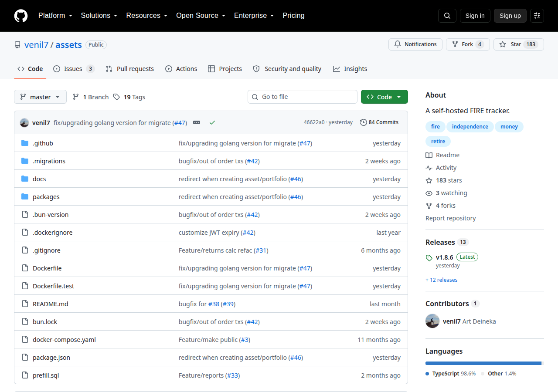Click the Activity pulse icon
Viewport: 558px width, 392px height.
pos(429,168)
